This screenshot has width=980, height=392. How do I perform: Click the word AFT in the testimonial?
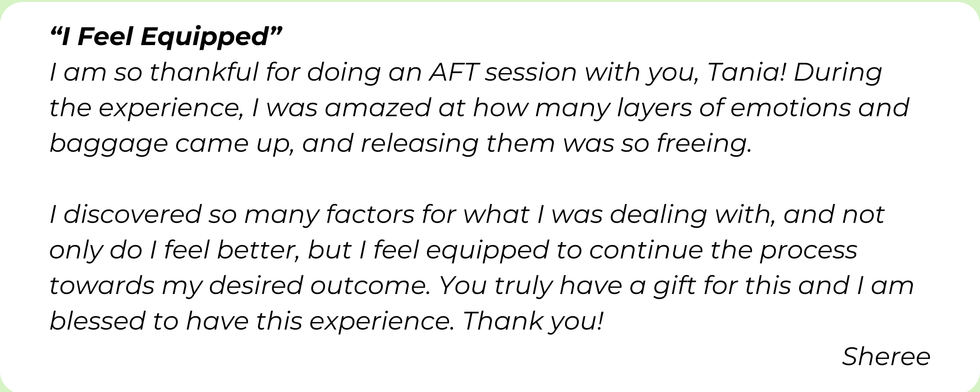453,72
